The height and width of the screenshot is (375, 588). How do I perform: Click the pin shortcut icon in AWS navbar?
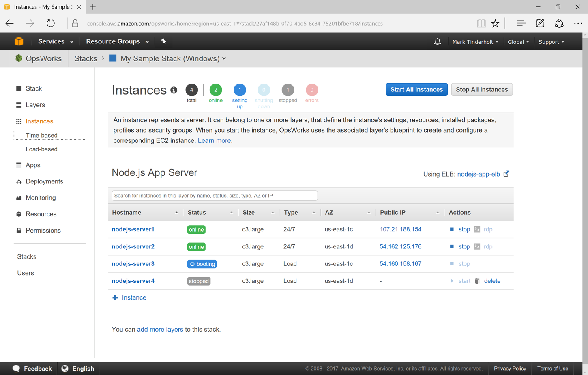coord(164,41)
